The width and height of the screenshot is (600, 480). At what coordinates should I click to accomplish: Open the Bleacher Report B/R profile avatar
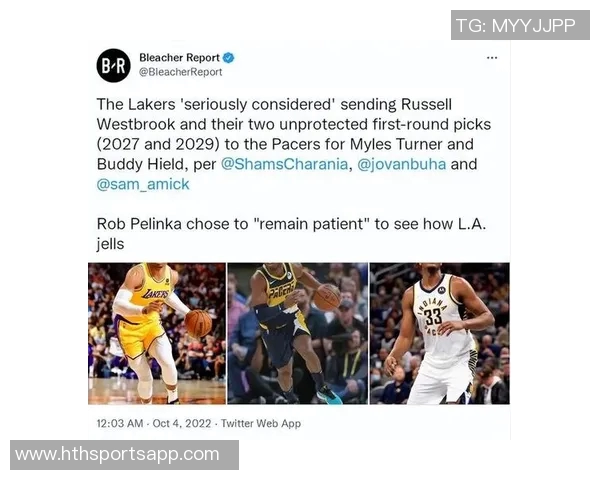point(113,65)
